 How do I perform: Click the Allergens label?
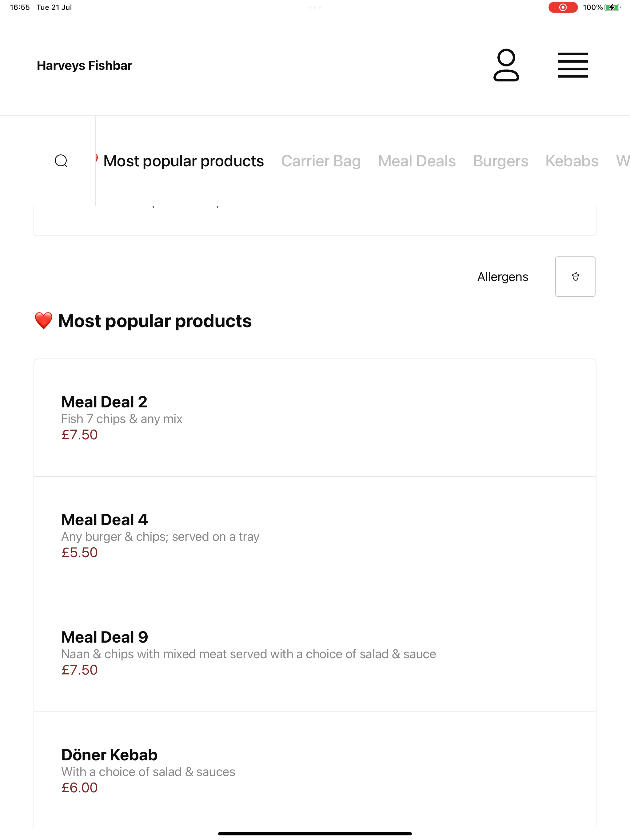502,277
